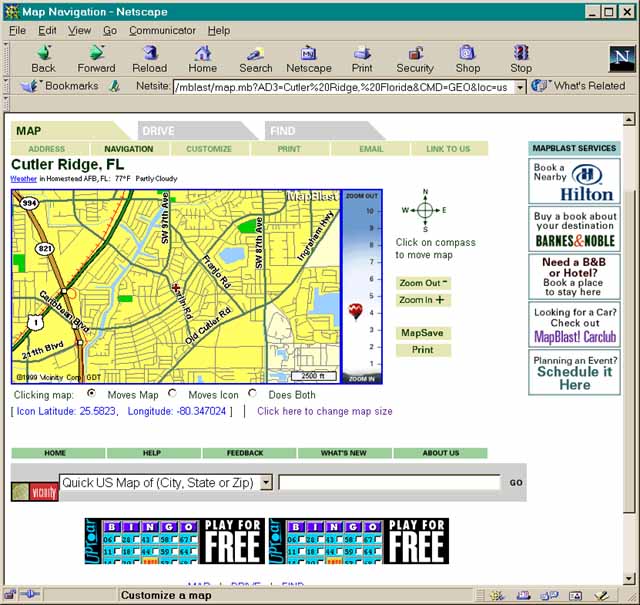This screenshot has height=605, width=640.
Task: Open the Hilton booking ad
Action: coord(574,181)
